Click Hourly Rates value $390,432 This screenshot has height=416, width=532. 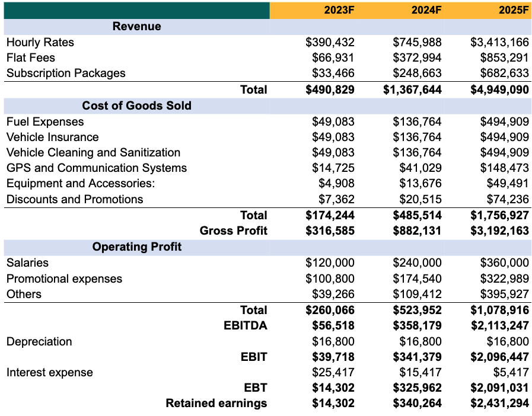[x=330, y=43]
